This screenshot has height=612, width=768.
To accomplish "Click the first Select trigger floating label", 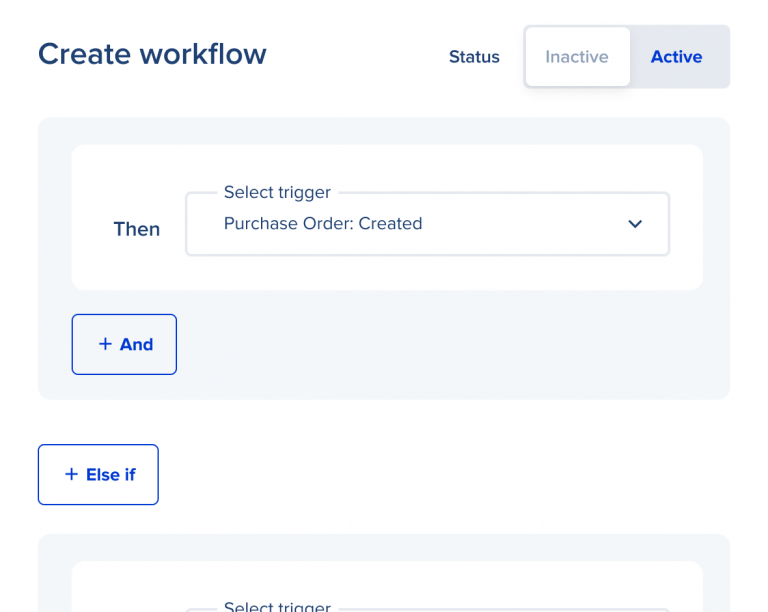I will point(277,192).
